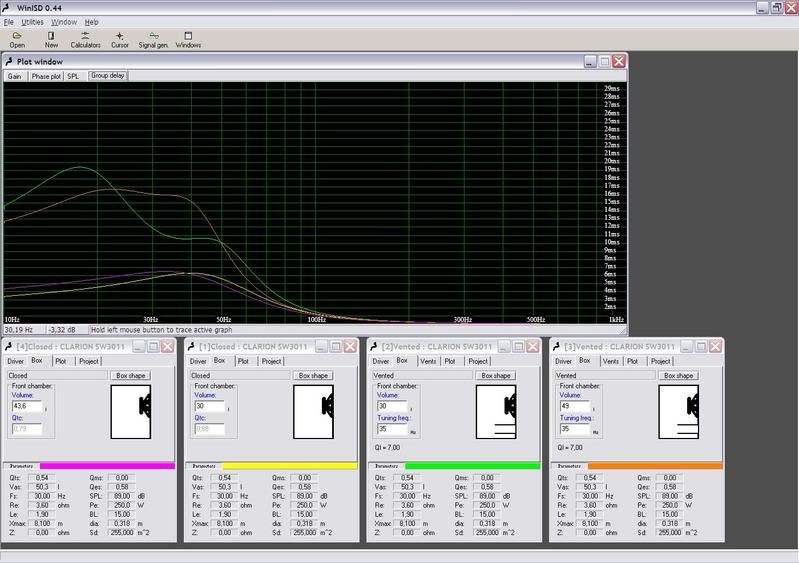Viewport: 799px width, 563px height.
Task: Click the Vas value 50,3 in [1]Closed parameters
Action: pos(224,487)
